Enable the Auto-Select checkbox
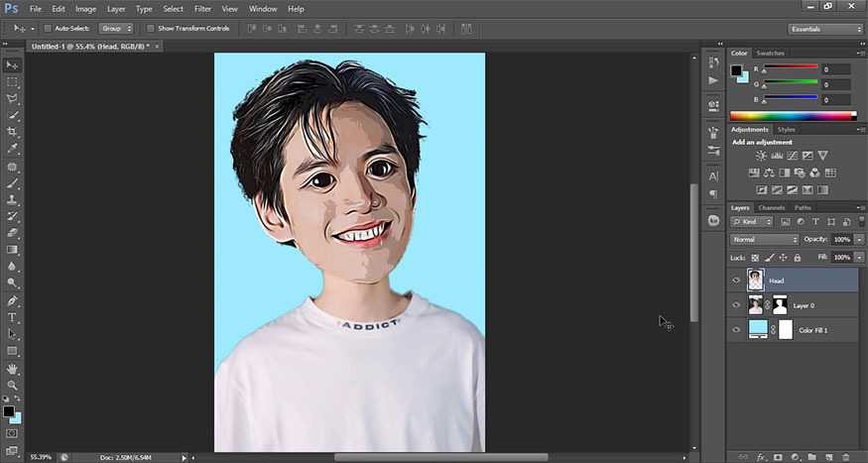The width and height of the screenshot is (868, 463). (x=48, y=29)
